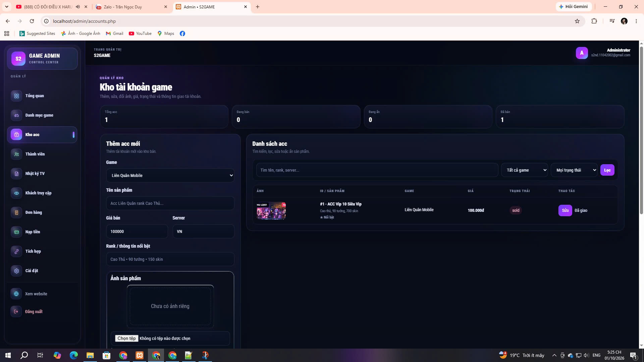Open the ENG language indicator

click(x=596, y=355)
